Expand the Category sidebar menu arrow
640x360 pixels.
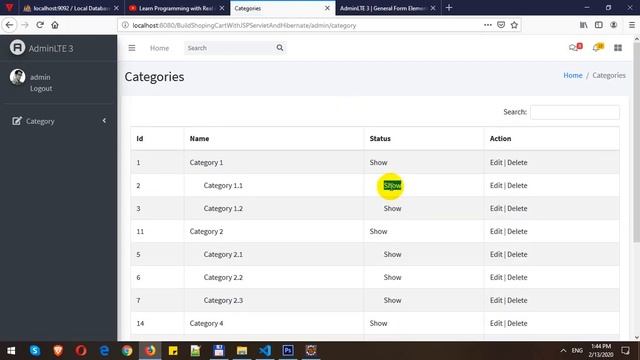point(104,120)
